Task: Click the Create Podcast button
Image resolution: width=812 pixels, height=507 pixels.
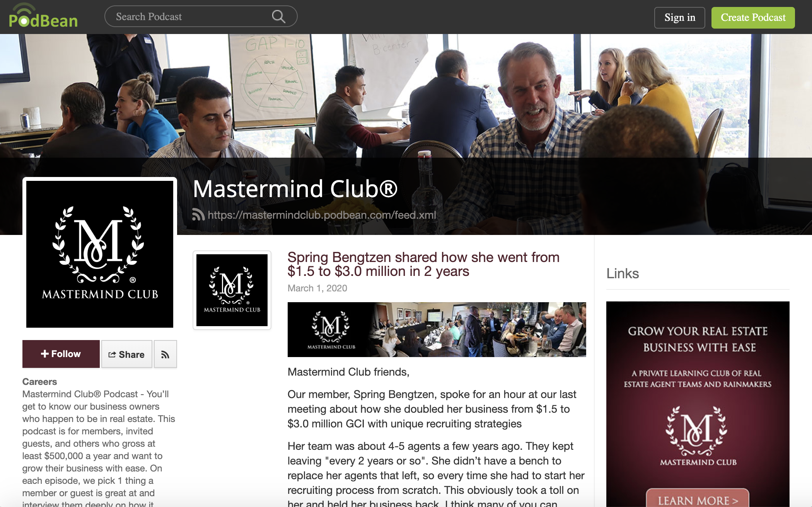Action: click(x=753, y=18)
